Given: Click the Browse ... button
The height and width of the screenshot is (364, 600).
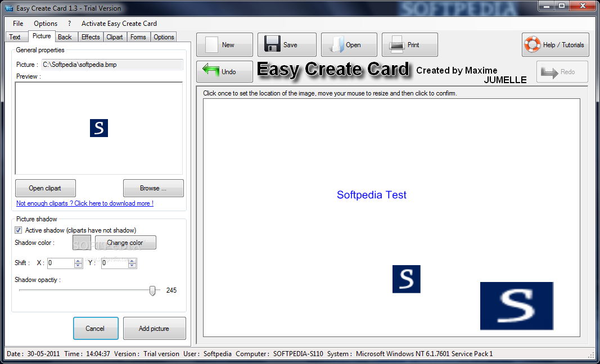Looking at the screenshot, I should 153,188.
